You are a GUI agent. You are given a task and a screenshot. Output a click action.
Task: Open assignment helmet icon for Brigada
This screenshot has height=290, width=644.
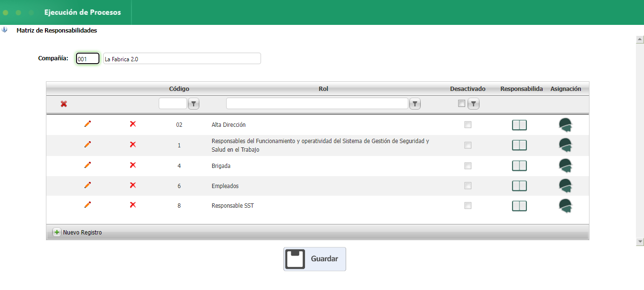pos(566,166)
